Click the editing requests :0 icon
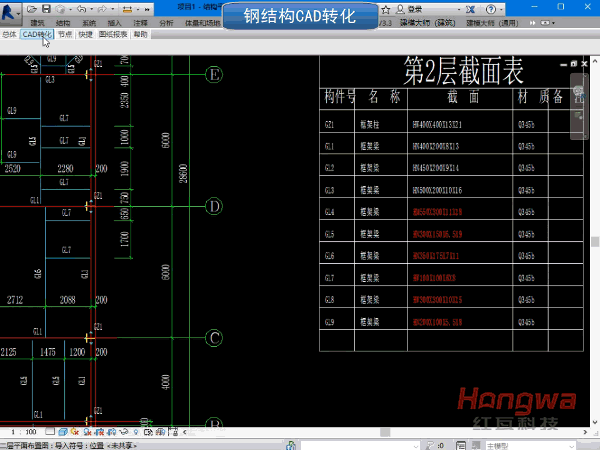The image size is (600, 450). (435, 445)
